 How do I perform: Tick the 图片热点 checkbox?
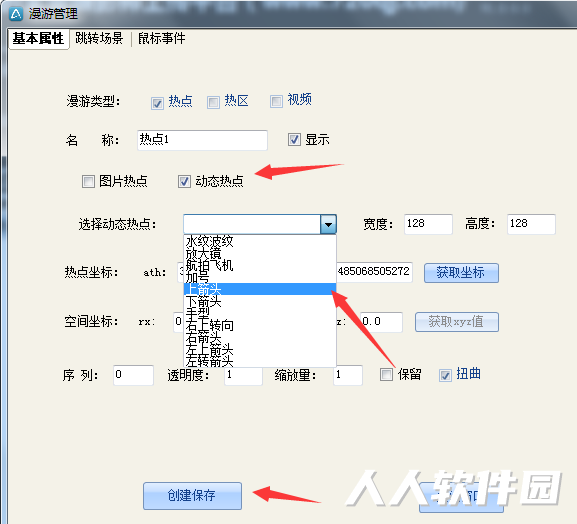click(x=88, y=181)
